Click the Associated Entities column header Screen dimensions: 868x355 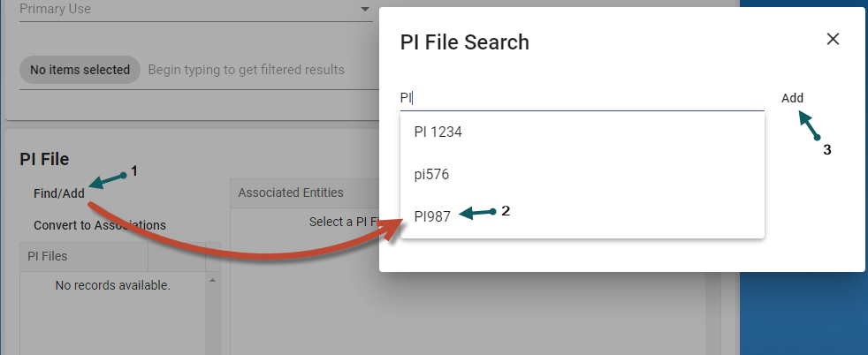(290, 193)
